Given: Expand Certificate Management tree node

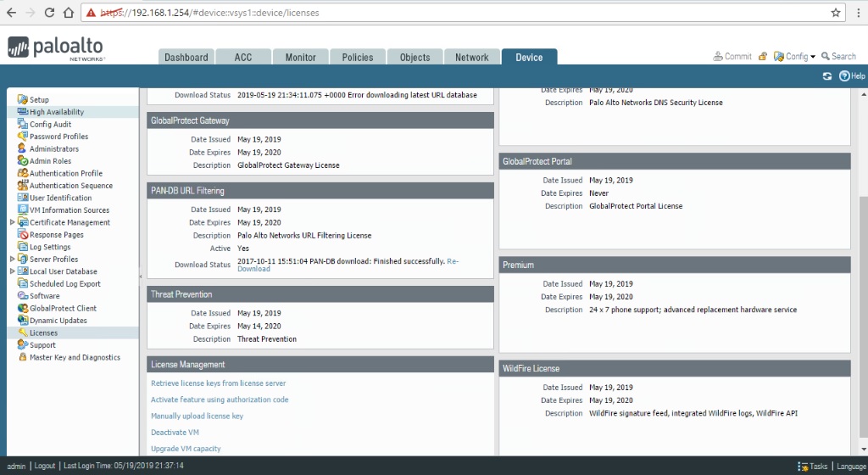Looking at the screenshot, I should tap(12, 222).
